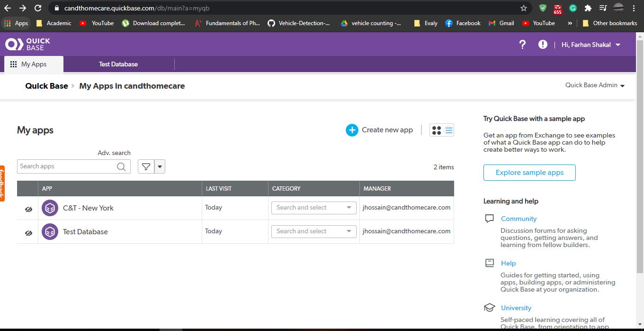
Task: Open category dropdown for C&T - New York
Action: click(x=313, y=208)
